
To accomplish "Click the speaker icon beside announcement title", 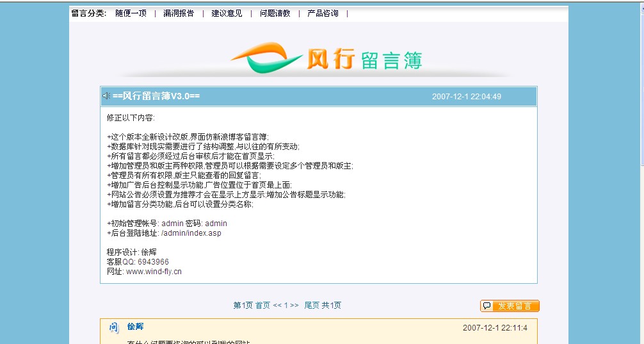I will (x=106, y=96).
